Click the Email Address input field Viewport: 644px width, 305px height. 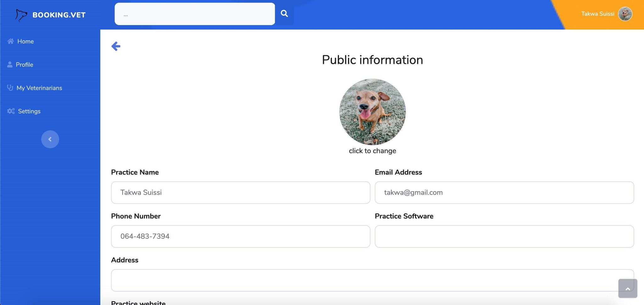504,192
